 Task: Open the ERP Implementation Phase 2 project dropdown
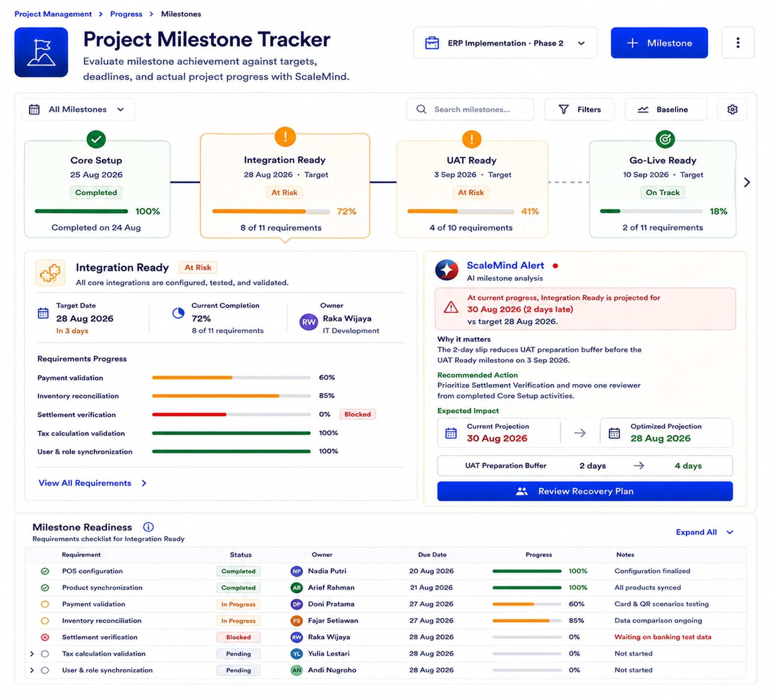click(x=505, y=43)
